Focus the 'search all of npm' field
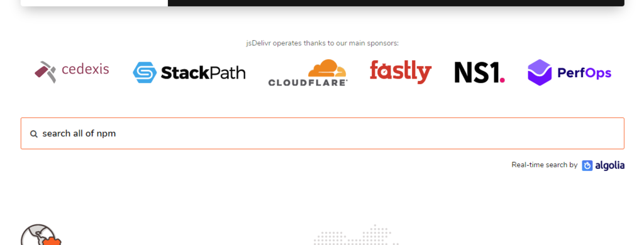Screen dimensions: 644x245 click(x=323, y=133)
